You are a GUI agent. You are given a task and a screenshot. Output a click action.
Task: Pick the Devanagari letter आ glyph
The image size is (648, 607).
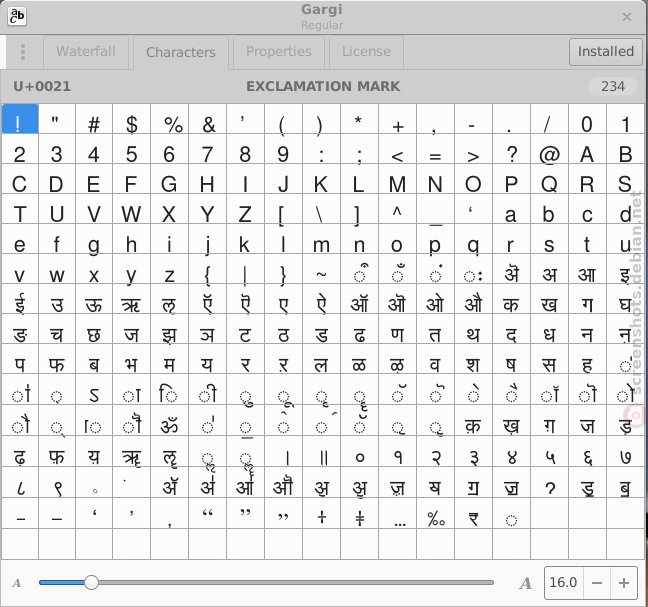coord(588,269)
